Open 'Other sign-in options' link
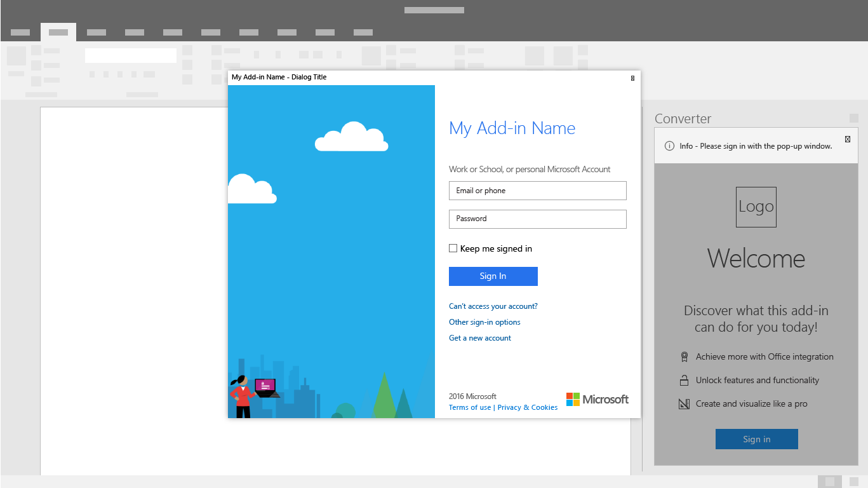 click(x=484, y=322)
